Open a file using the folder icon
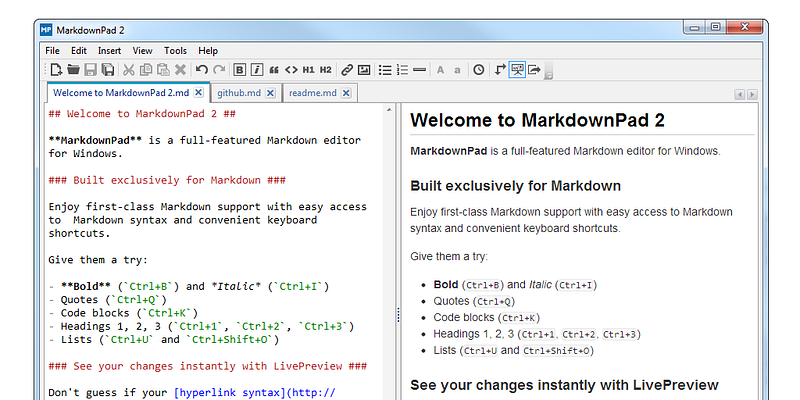 (x=73, y=70)
